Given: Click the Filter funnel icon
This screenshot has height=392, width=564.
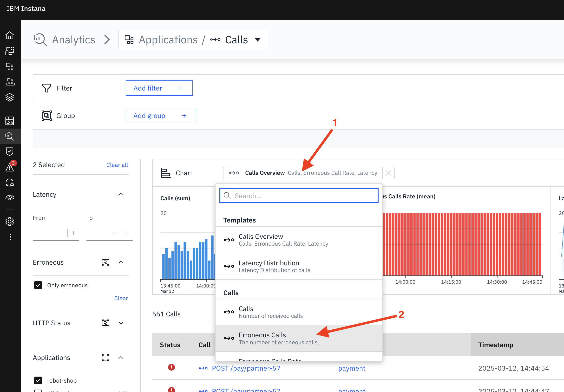Looking at the screenshot, I should pyautogui.click(x=46, y=88).
